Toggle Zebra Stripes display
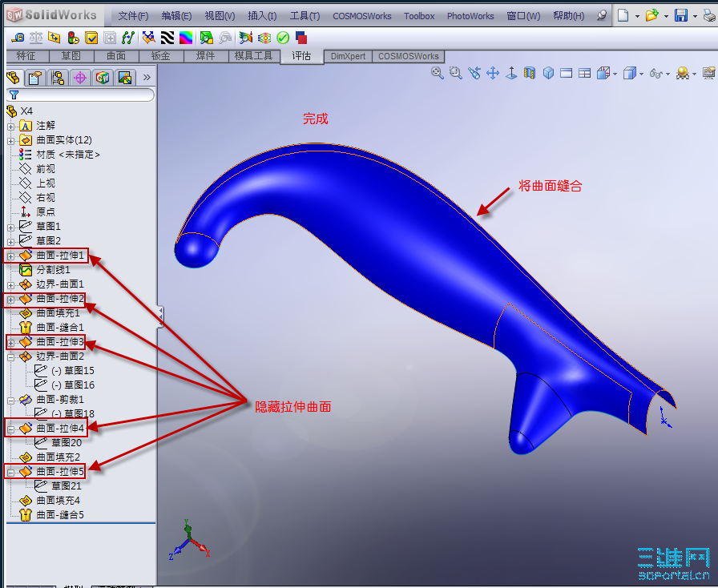This screenshot has height=588, width=718. click(x=167, y=38)
